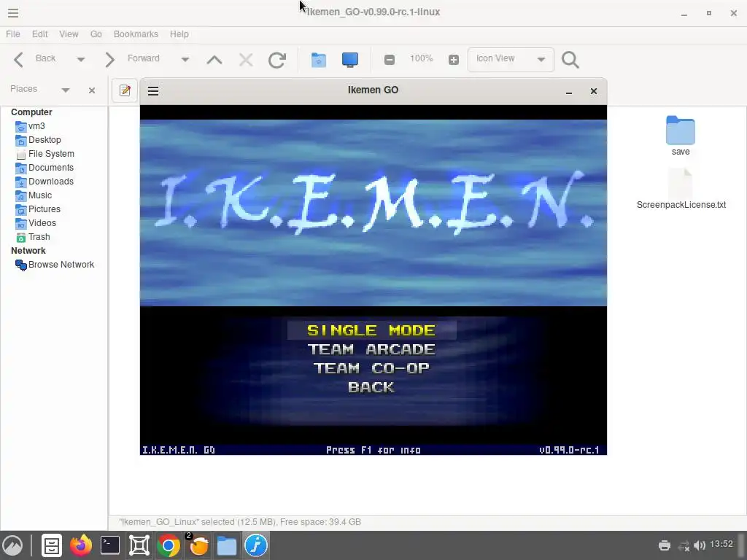The width and height of the screenshot is (747, 560).
Task: Zoom in with the plus icon
Action: (x=454, y=60)
